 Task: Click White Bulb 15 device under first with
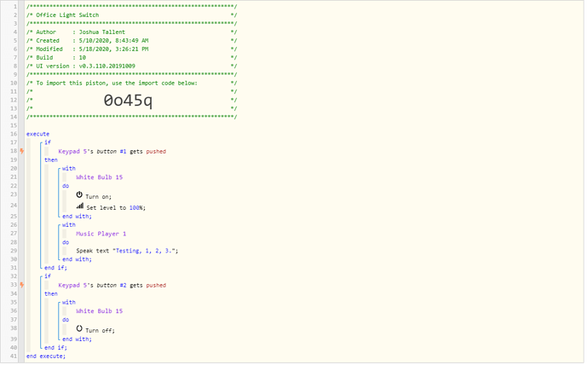click(x=100, y=177)
